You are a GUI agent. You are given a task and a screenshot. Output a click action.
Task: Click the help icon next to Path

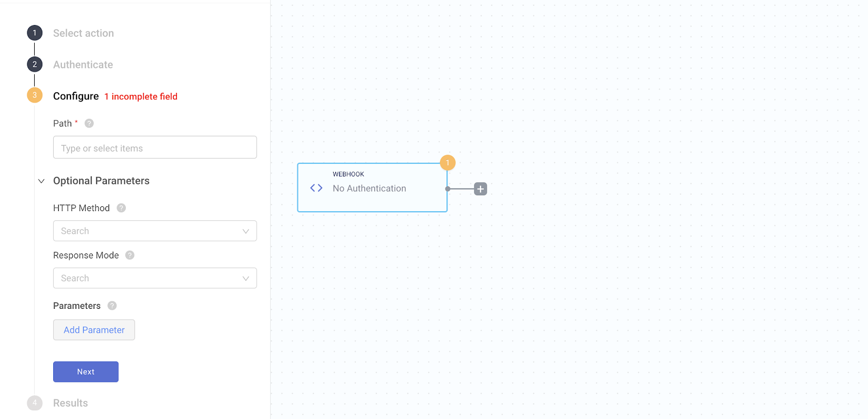pyautogui.click(x=90, y=123)
